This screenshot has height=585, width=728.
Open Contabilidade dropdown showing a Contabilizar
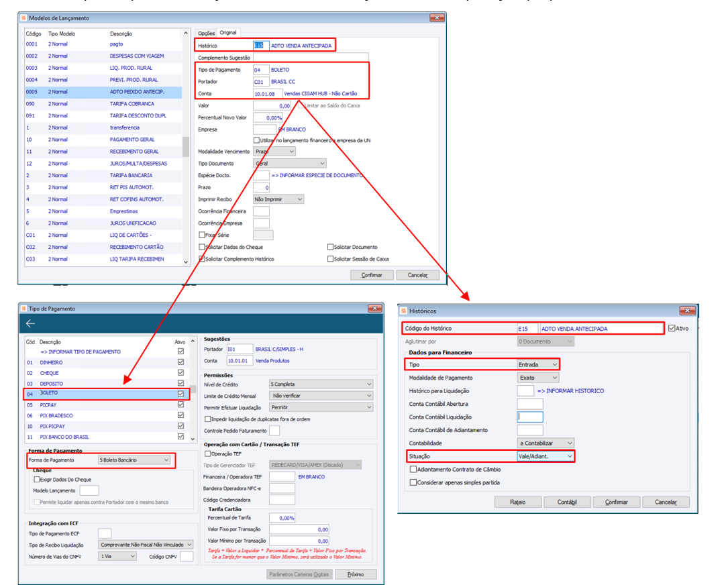coord(545,443)
